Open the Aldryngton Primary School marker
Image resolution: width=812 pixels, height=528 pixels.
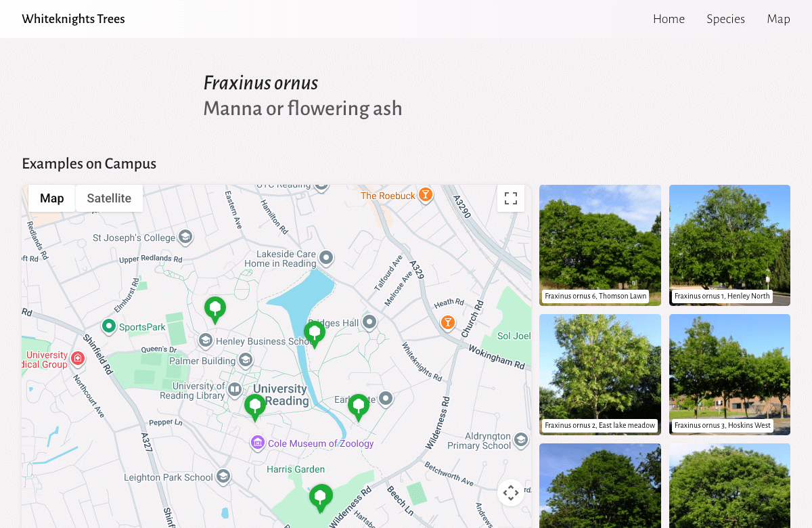pos(521,441)
